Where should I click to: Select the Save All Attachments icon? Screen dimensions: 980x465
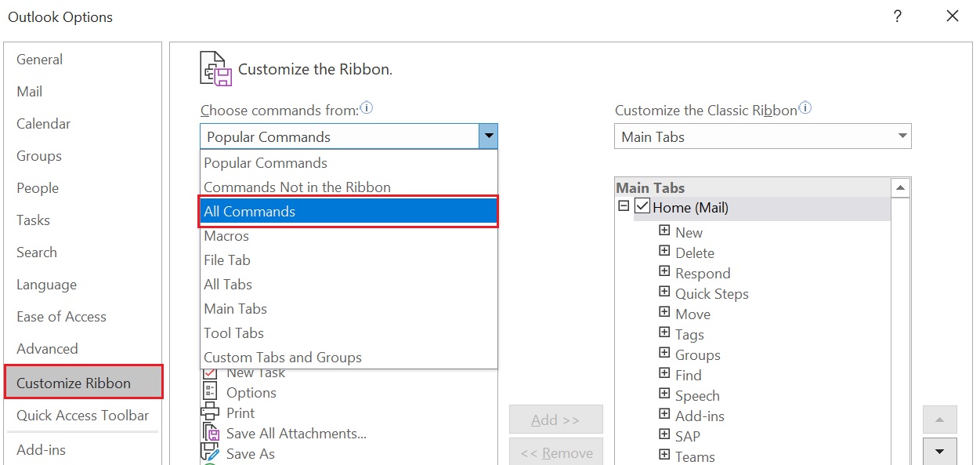(x=210, y=433)
